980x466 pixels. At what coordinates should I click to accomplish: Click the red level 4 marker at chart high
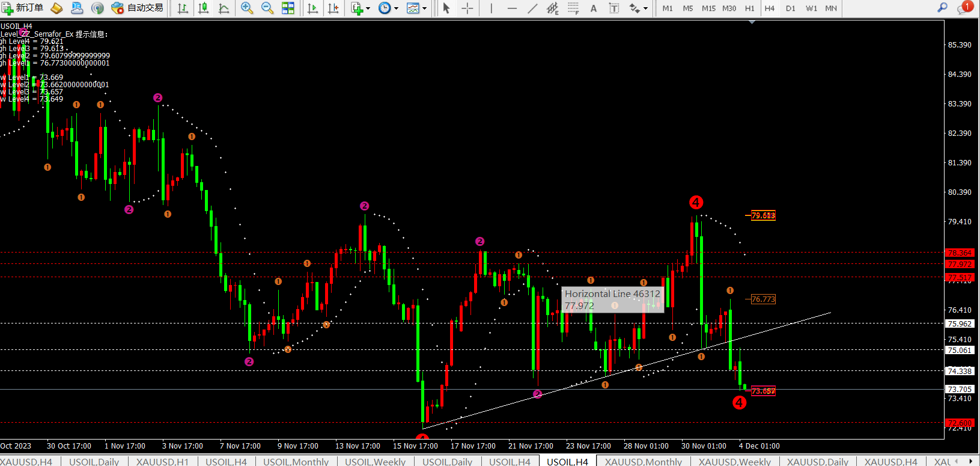coord(696,202)
